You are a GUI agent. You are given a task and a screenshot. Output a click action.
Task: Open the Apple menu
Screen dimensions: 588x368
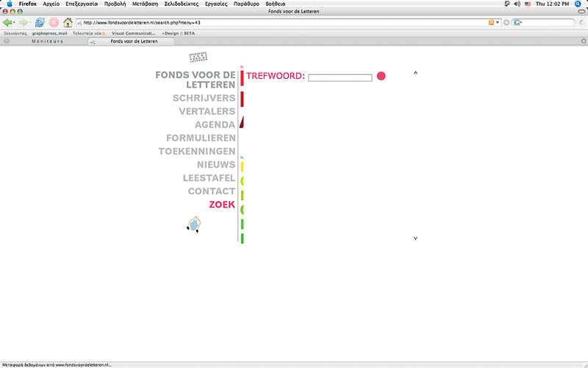(10, 4)
